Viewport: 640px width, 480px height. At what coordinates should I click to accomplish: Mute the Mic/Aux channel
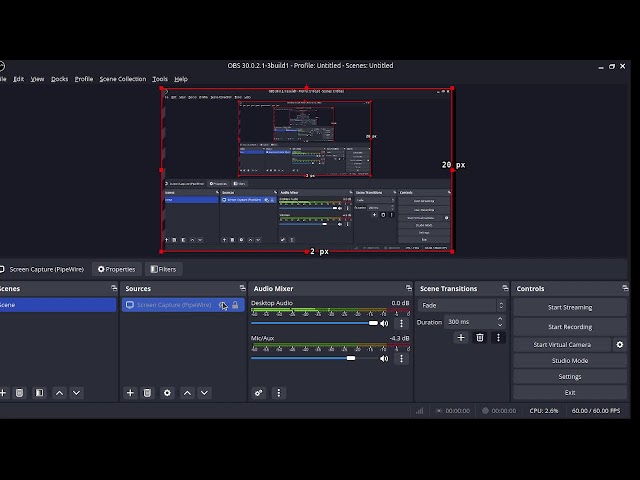384,357
